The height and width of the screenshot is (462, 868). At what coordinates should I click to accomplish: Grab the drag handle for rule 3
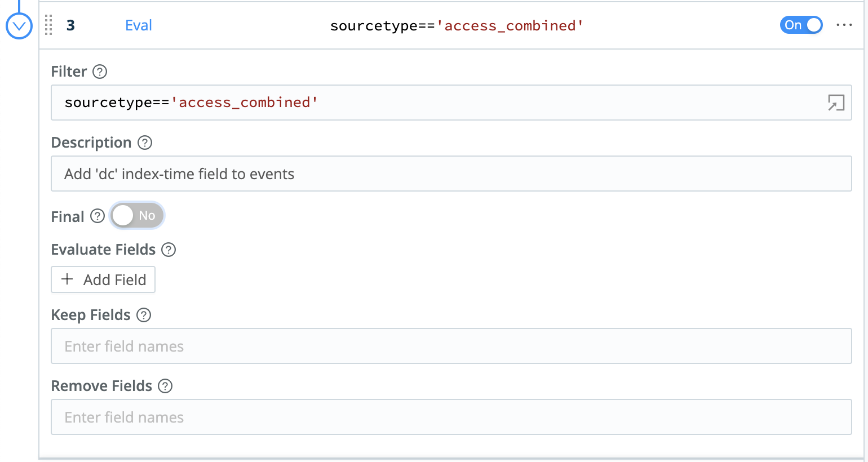pos(48,25)
